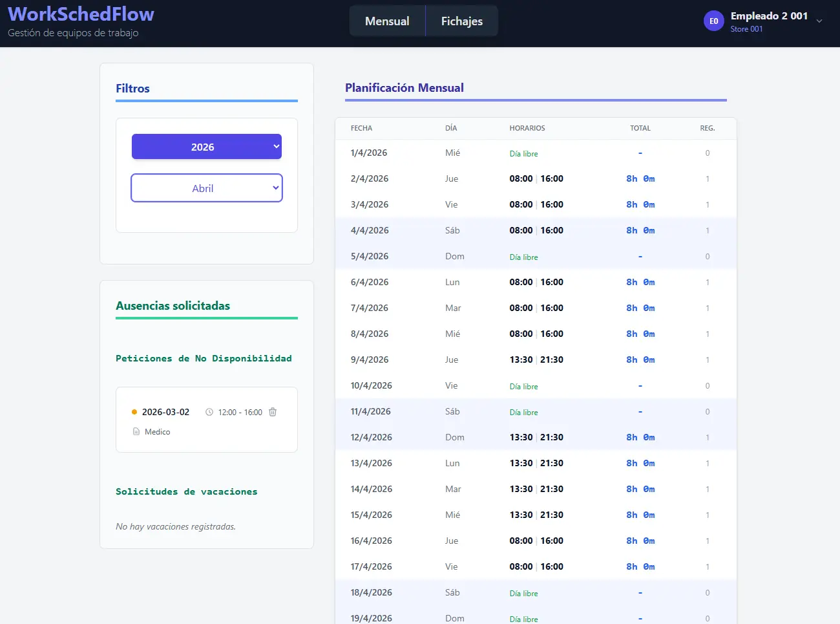Click the DÍA column header

click(x=451, y=128)
